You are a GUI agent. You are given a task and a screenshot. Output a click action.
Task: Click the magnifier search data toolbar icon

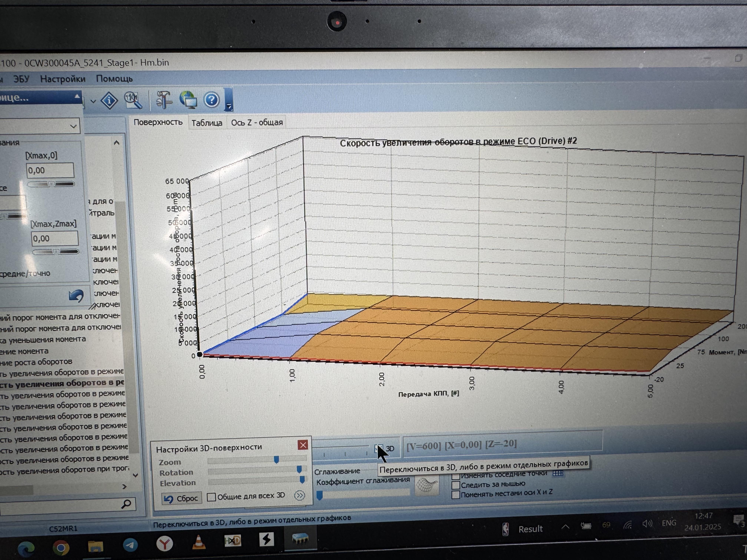coord(133,100)
